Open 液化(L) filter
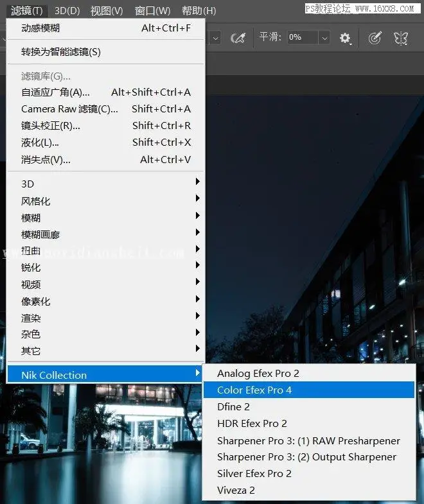This screenshot has width=424, height=504. coord(106,143)
